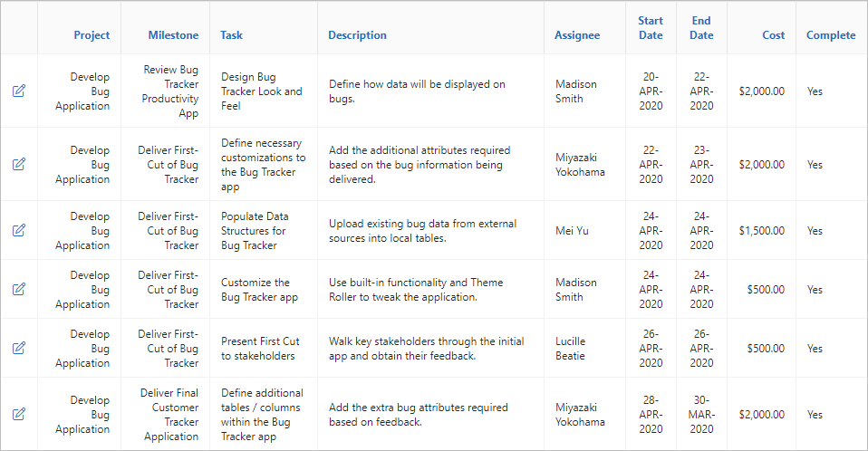868x451 pixels.
Task: Select end date 30-MAR-2020
Action: [701, 415]
